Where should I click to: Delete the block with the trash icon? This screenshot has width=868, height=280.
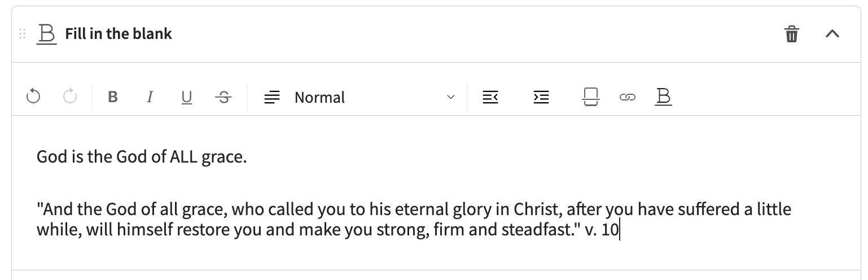tap(792, 34)
